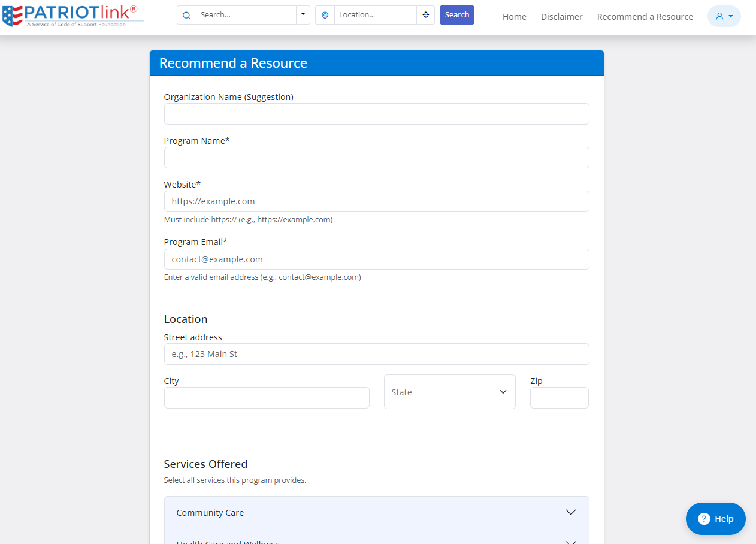This screenshot has height=544, width=756.
Task: Expand the Health Care and Wellness section
Action: (x=377, y=537)
